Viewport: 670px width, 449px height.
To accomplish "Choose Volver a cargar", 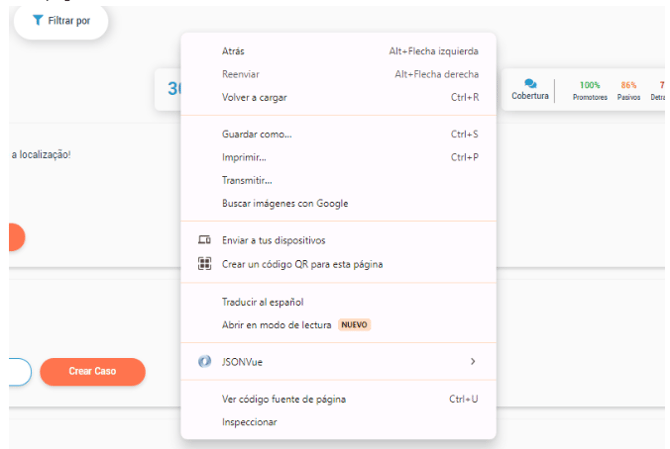I will tap(338, 97).
